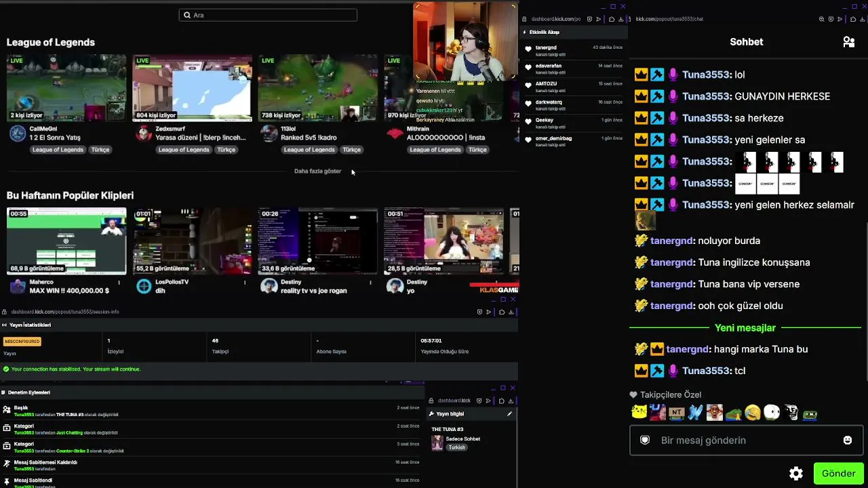Click the 05:57:01 stream uptime value
868x488 pixels.
click(431, 341)
